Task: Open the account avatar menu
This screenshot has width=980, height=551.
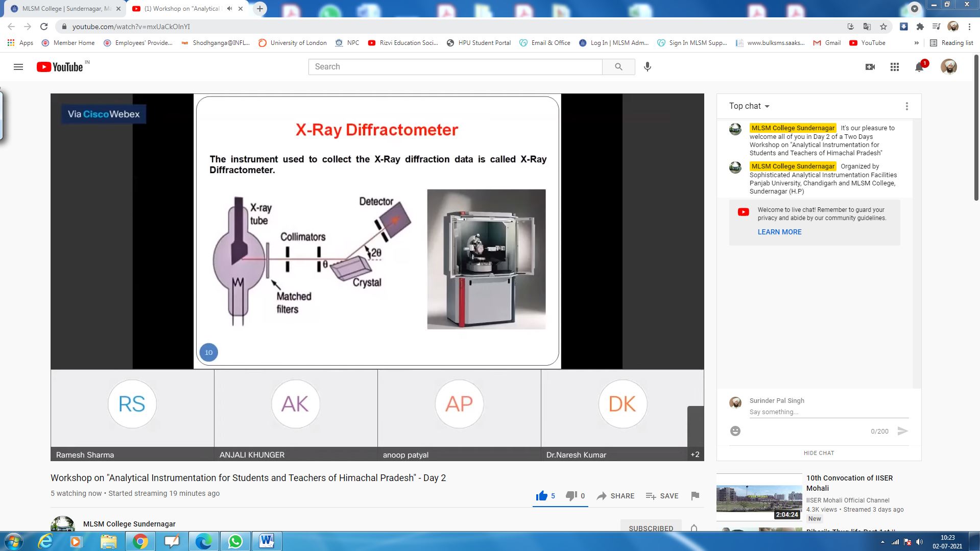Action: click(949, 67)
